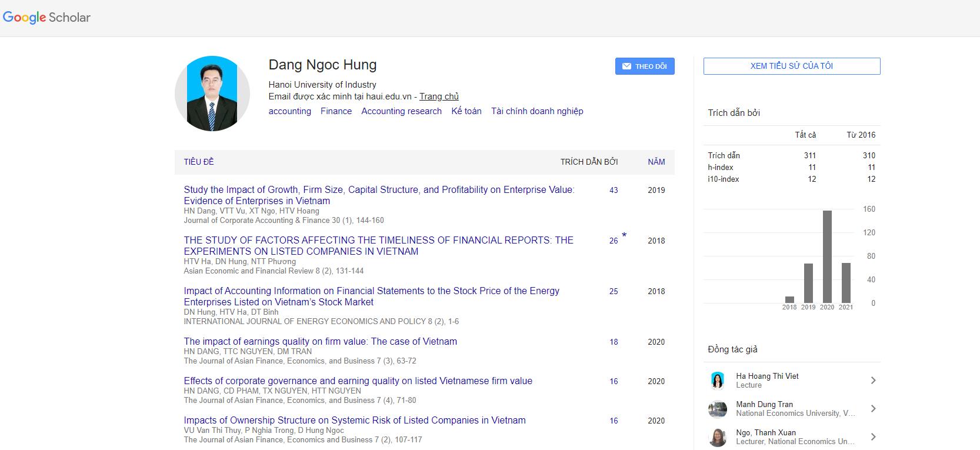Open the Trang chủ homepage link
Screen dimensions: 980x450
point(439,96)
